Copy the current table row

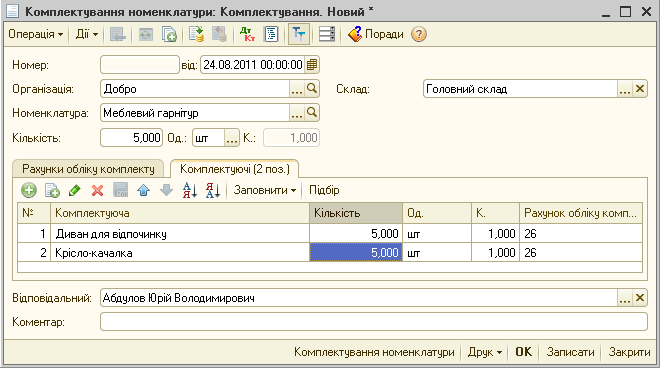click(52, 190)
